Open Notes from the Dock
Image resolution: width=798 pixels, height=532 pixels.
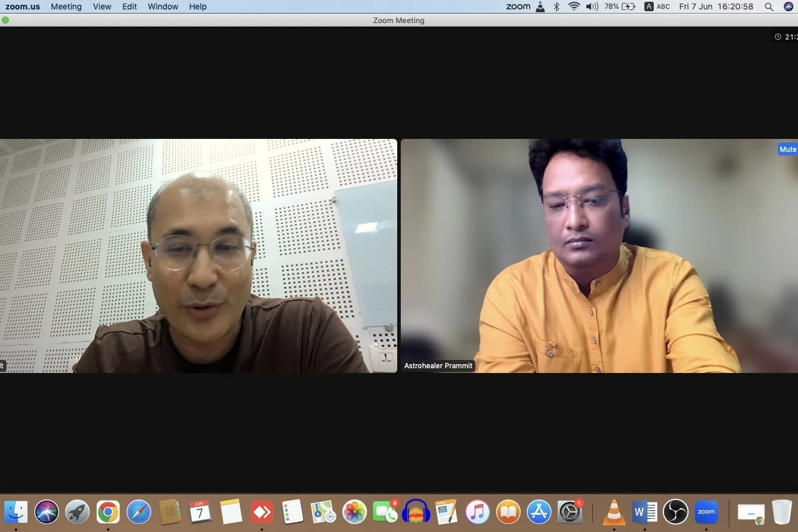pyautogui.click(x=231, y=512)
